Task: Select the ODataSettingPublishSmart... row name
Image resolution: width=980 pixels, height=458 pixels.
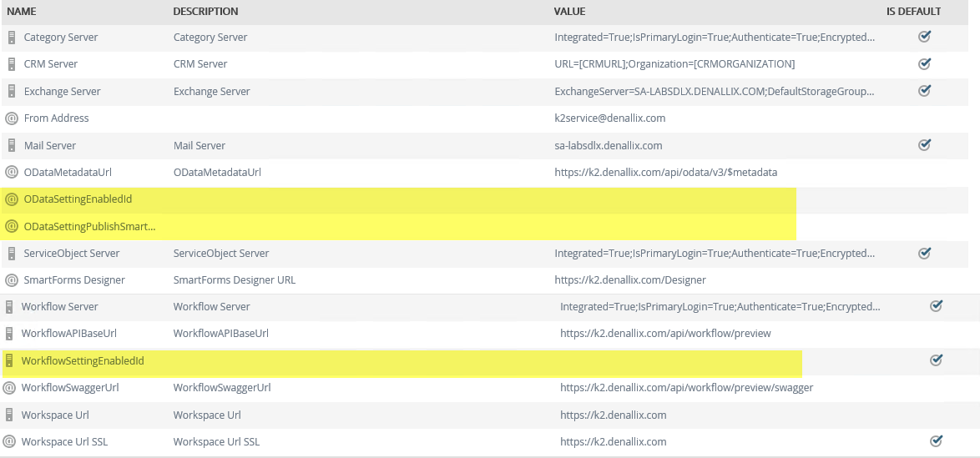Action: (89, 227)
